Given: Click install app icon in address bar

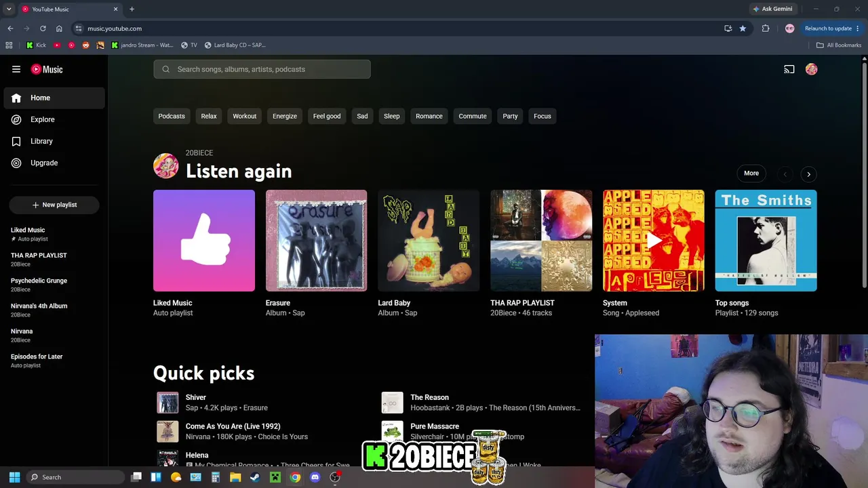Looking at the screenshot, I should (x=728, y=28).
